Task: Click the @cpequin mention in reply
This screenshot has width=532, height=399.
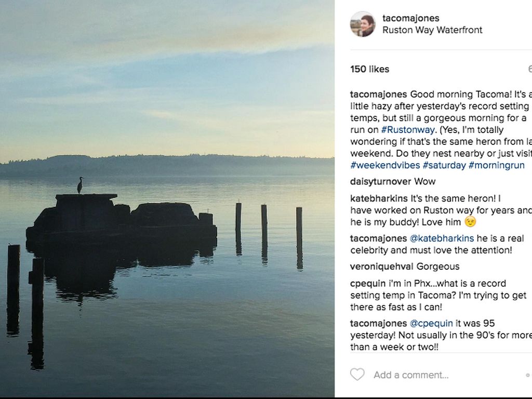Action: point(431,323)
